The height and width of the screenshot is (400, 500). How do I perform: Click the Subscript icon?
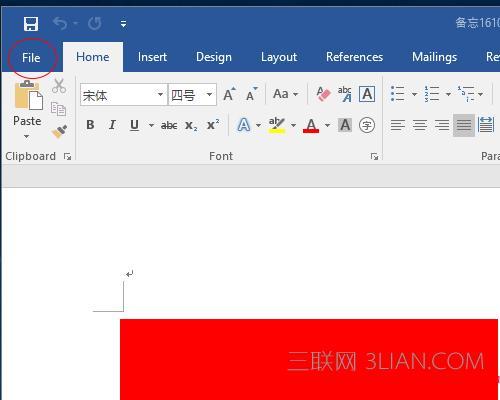pos(191,125)
